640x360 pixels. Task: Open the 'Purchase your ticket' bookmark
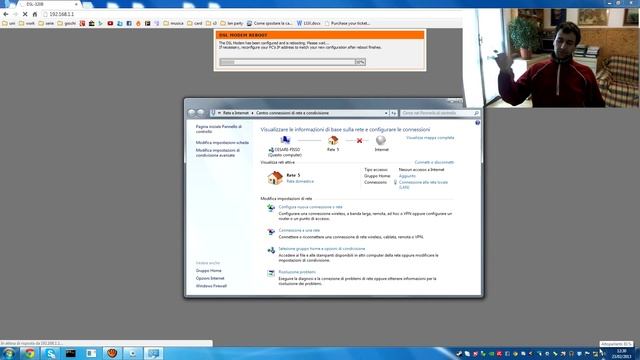click(x=347, y=23)
